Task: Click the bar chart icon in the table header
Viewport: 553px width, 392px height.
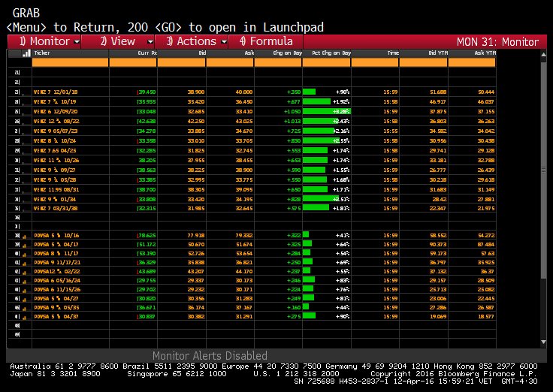Action: coord(26,53)
